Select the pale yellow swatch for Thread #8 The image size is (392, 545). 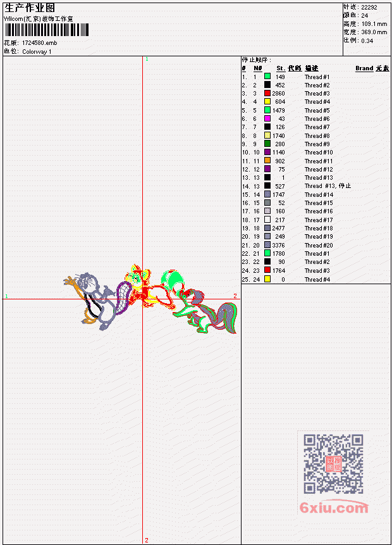tap(267, 135)
